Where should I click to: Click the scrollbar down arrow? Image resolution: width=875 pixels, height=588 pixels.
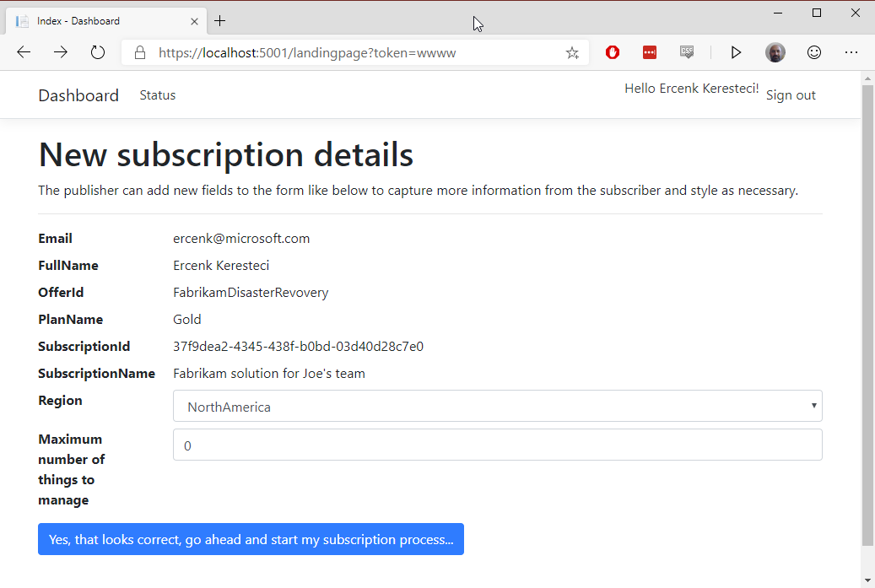pos(867,580)
